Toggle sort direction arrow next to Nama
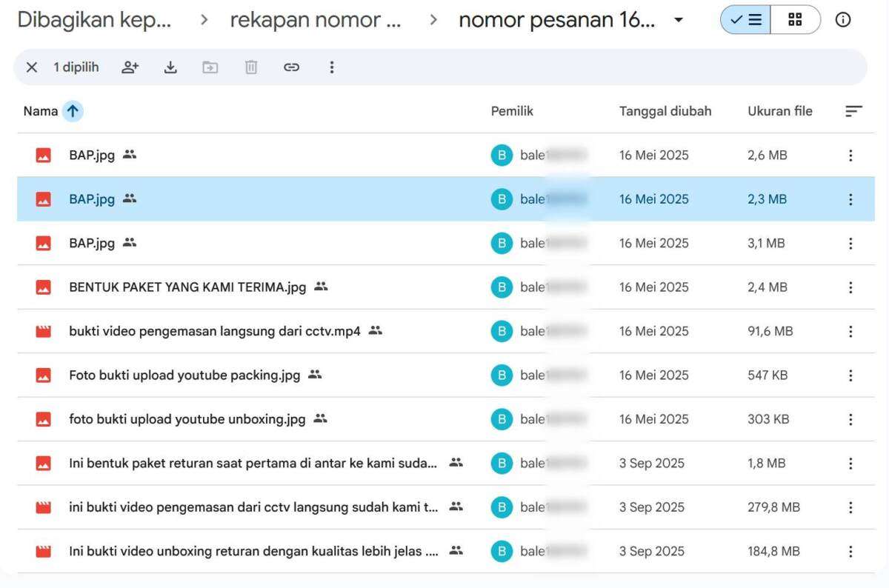 coord(73,111)
